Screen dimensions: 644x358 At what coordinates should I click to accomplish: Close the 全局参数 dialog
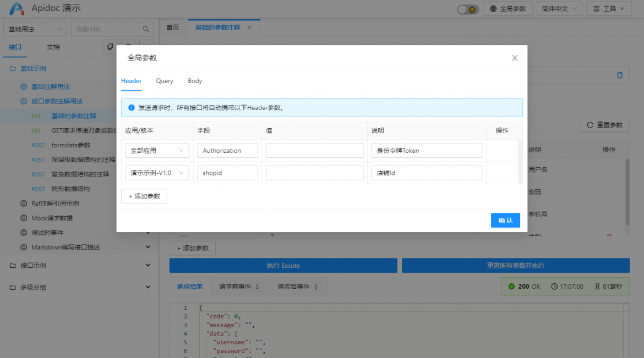(515, 58)
